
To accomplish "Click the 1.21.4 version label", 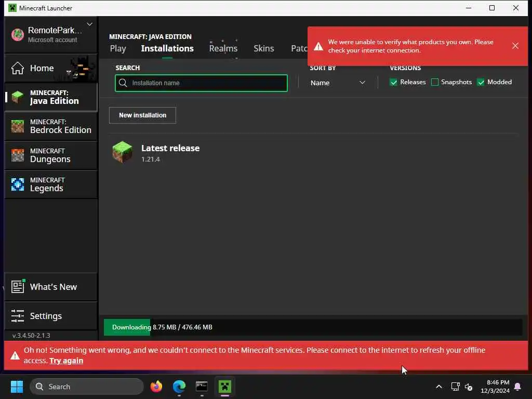I will click(150, 159).
